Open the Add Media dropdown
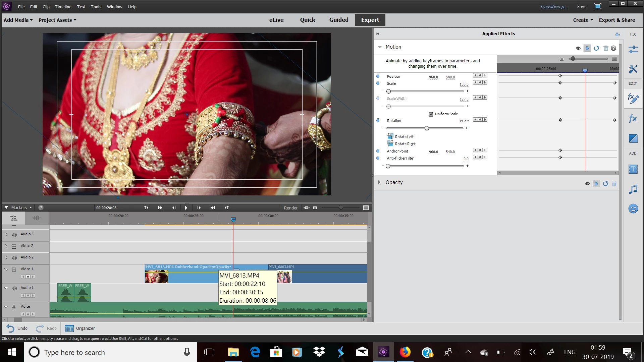The height and width of the screenshot is (362, 644). click(x=18, y=20)
